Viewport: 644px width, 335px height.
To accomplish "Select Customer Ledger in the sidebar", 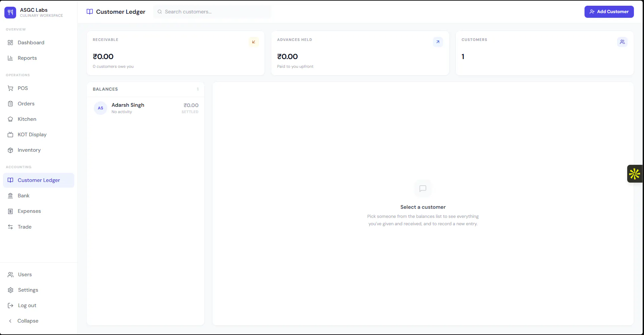I will pos(39,180).
